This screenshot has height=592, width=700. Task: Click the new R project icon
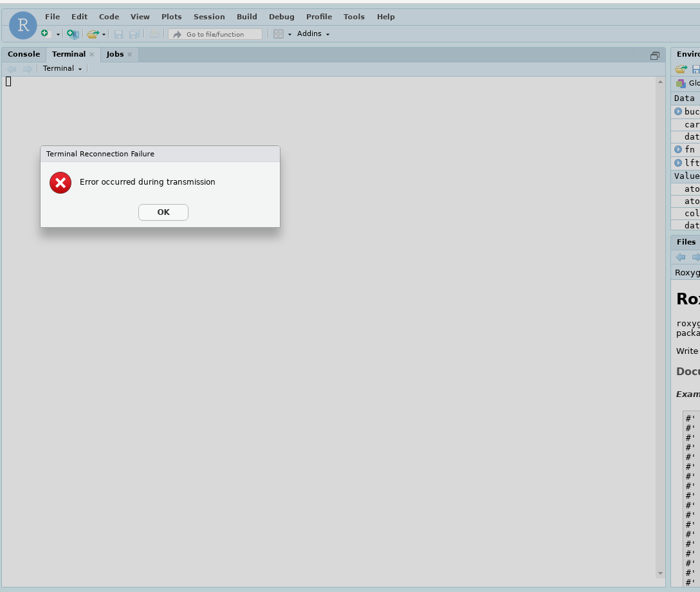(x=71, y=33)
